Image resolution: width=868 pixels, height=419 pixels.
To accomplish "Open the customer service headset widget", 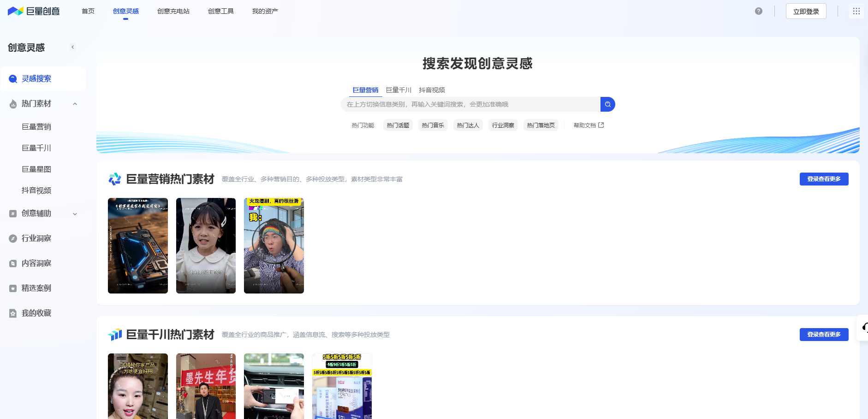I will click(x=863, y=328).
